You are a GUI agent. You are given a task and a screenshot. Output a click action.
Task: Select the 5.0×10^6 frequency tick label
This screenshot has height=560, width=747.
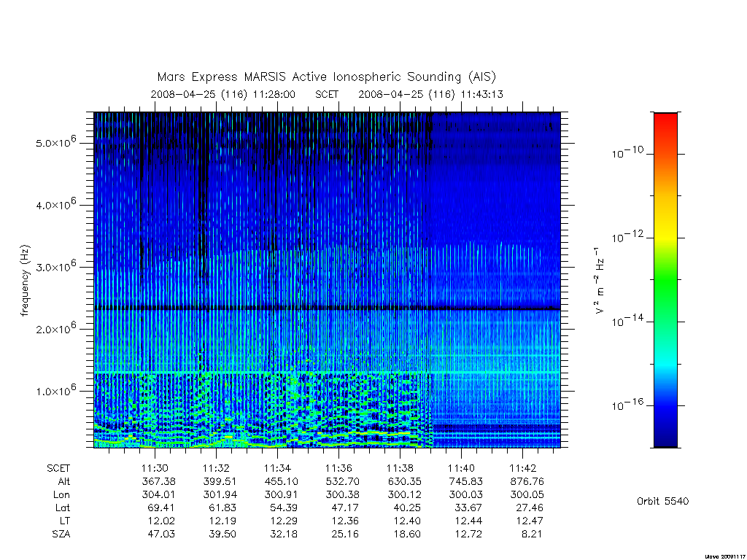[x=55, y=142]
